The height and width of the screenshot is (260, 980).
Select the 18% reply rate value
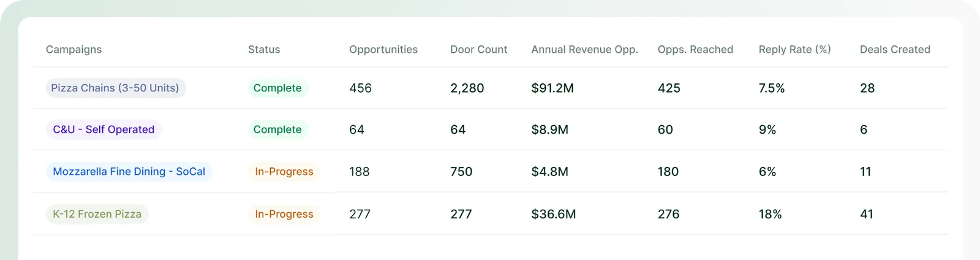(771, 214)
